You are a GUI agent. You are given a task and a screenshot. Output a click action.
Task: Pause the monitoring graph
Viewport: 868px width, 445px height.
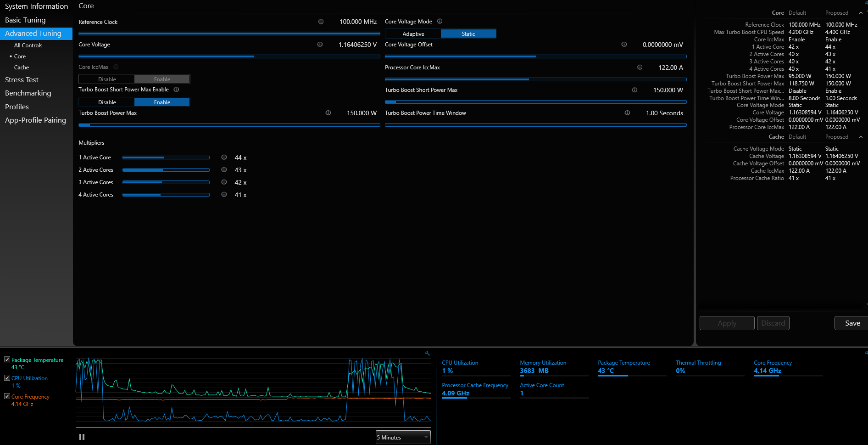[82, 437]
